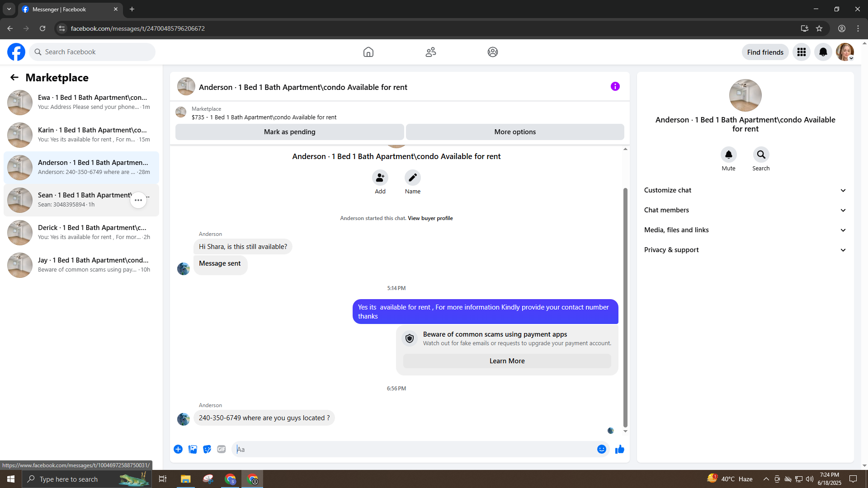Open Ewa's apartment conversation
This screenshot has height=488, width=868.
click(81, 103)
